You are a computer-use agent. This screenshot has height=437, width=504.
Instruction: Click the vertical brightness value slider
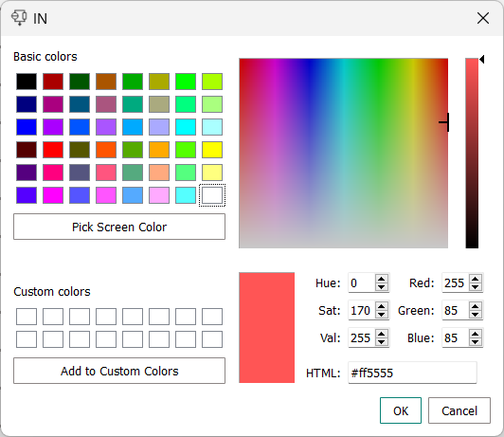point(472,153)
